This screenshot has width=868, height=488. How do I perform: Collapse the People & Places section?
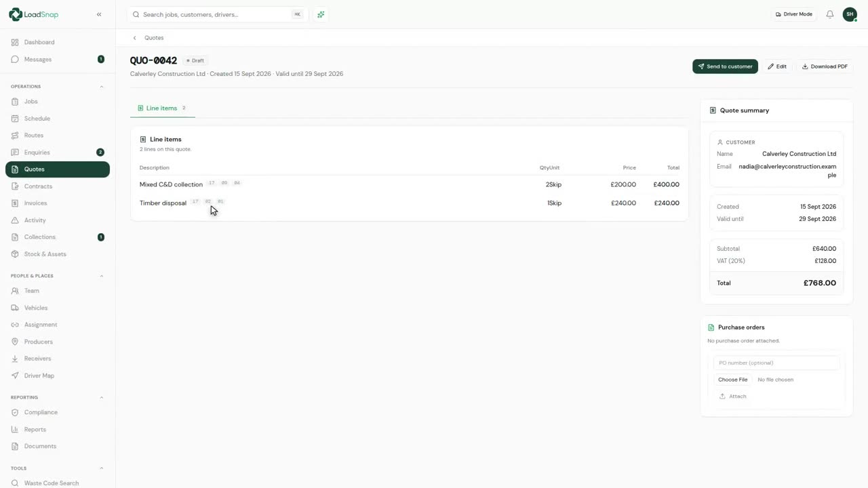[x=102, y=276]
